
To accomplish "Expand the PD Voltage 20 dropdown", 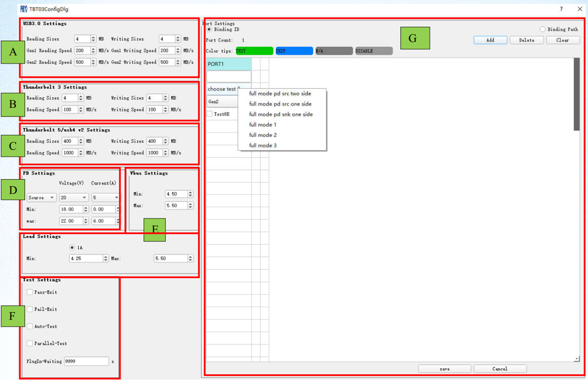I will pyautogui.click(x=73, y=198).
